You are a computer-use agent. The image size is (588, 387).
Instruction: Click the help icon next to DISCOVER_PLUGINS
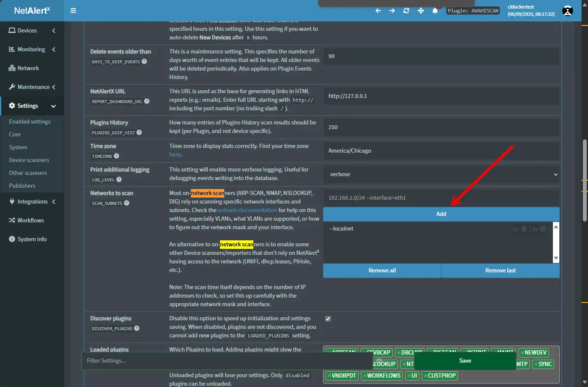point(137,328)
